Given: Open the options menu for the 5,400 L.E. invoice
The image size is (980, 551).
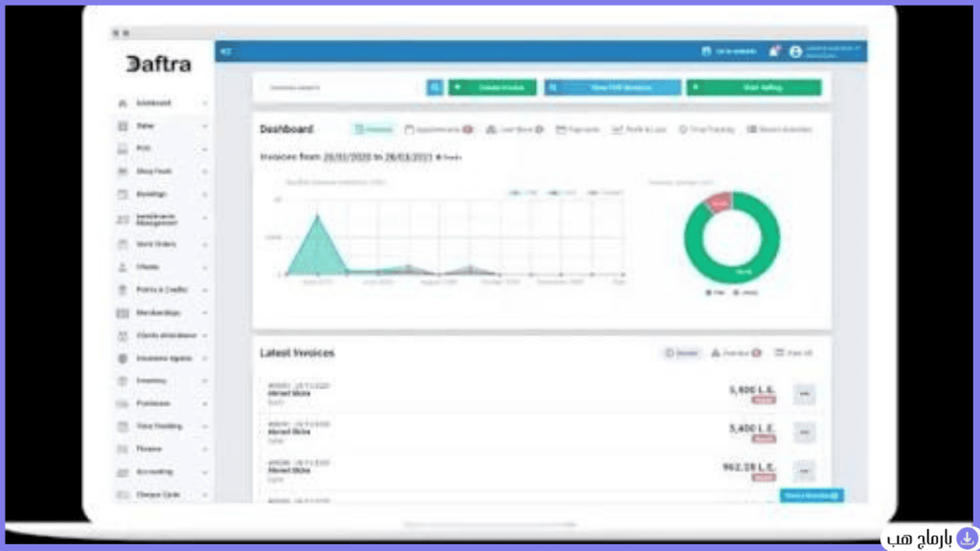Looking at the screenshot, I should point(804,432).
